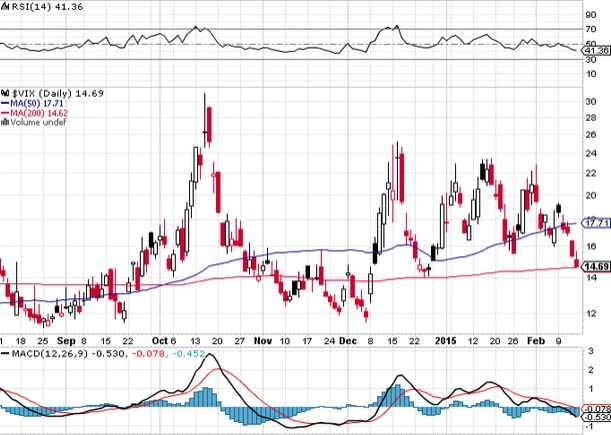
Task: Click the volume bars icon in legend
Action: tap(5, 122)
